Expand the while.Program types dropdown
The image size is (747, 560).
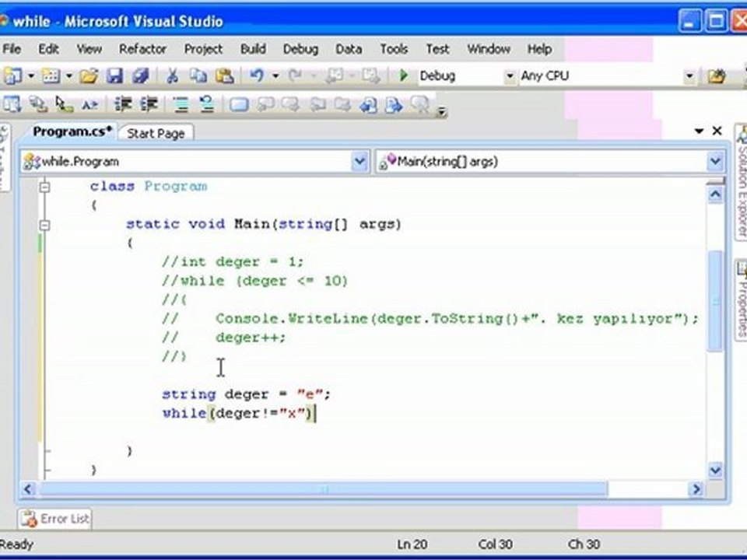tap(359, 162)
